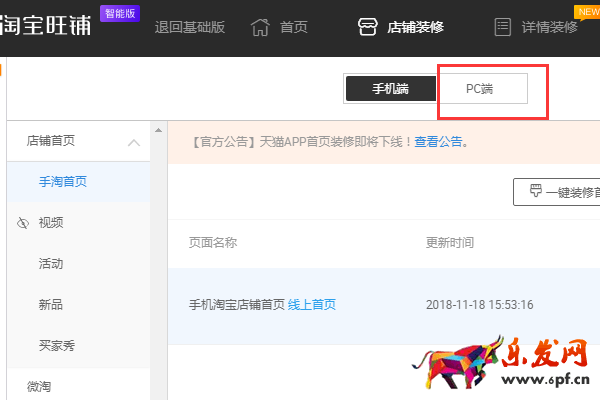The width and height of the screenshot is (600, 400).
Task: Switch to 手机端 view
Action: 390,88
